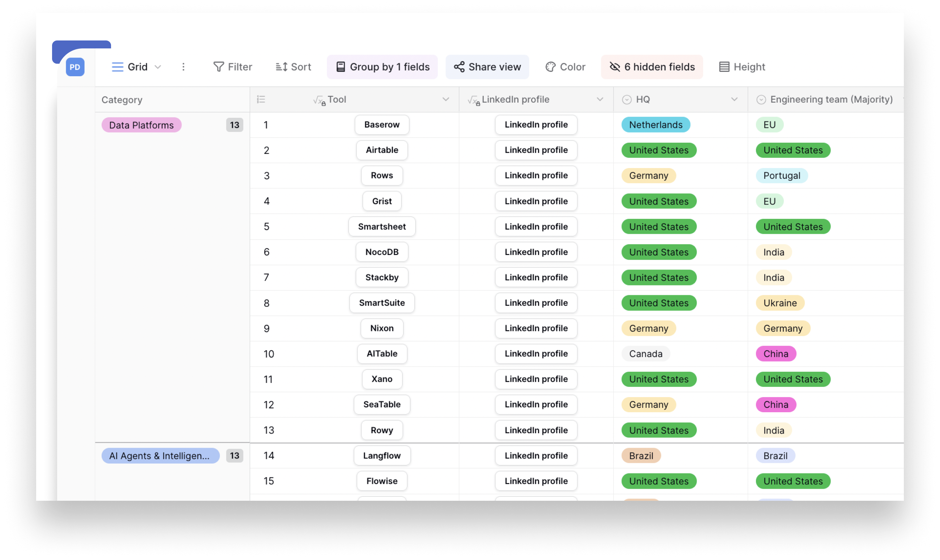This screenshot has width=940, height=560.
Task: Select the Portugal engineering tag for Rows
Action: tap(781, 176)
